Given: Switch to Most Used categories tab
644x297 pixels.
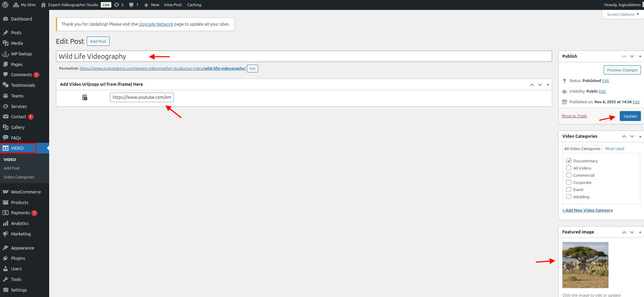Looking at the screenshot, I should (x=615, y=149).
